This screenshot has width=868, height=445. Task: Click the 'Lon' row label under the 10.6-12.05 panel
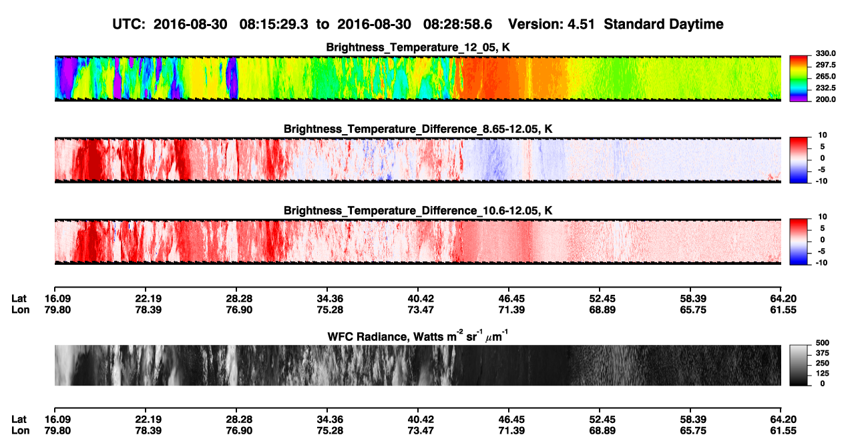tap(20, 310)
